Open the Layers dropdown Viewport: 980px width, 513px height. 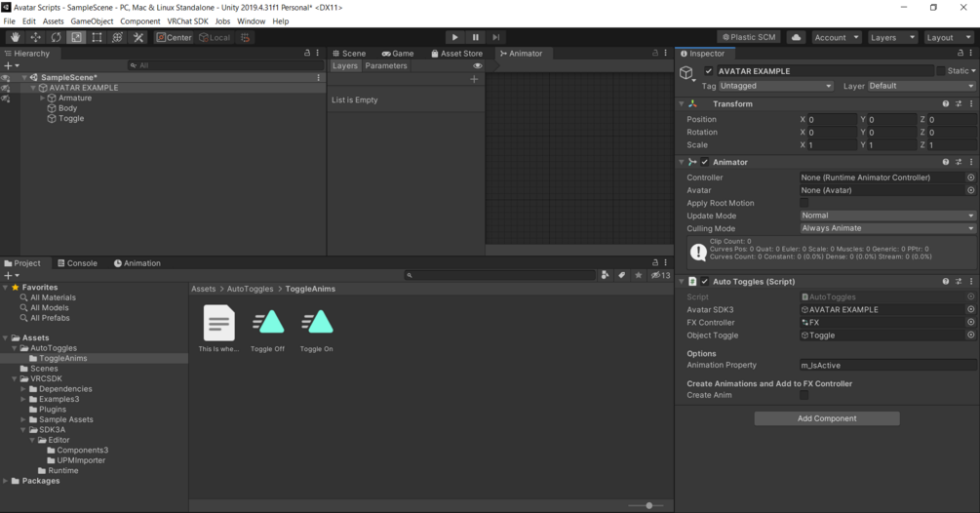pos(892,37)
